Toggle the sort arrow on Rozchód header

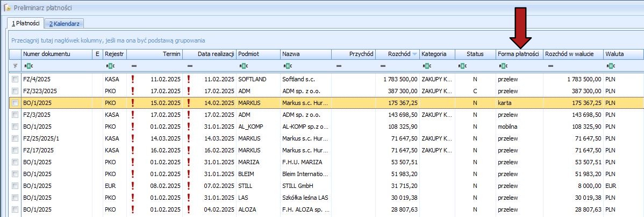click(x=414, y=54)
